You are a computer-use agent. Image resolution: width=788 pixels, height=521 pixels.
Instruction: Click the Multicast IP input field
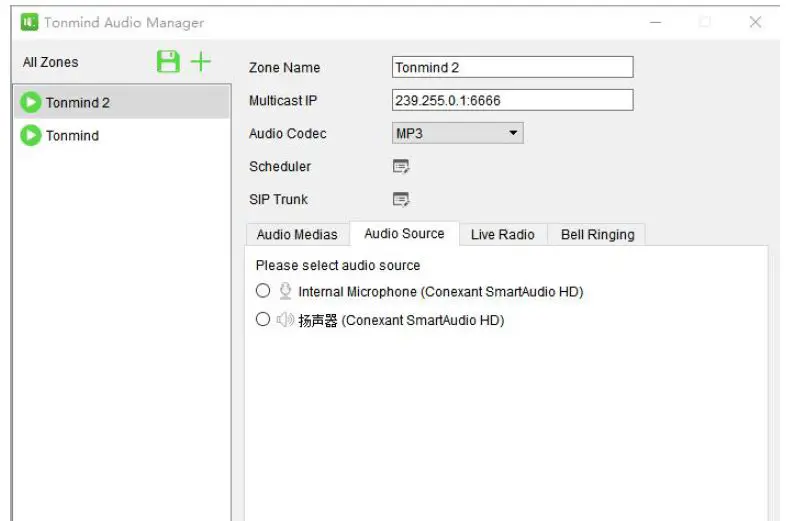point(513,100)
